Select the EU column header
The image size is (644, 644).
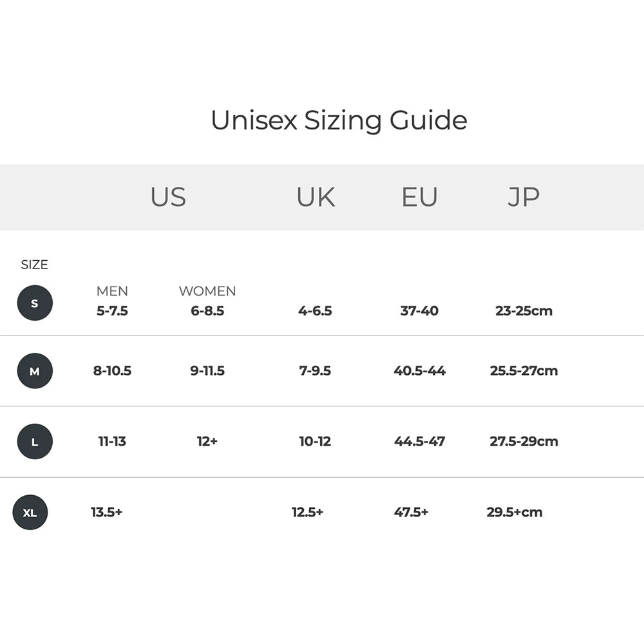(419, 197)
